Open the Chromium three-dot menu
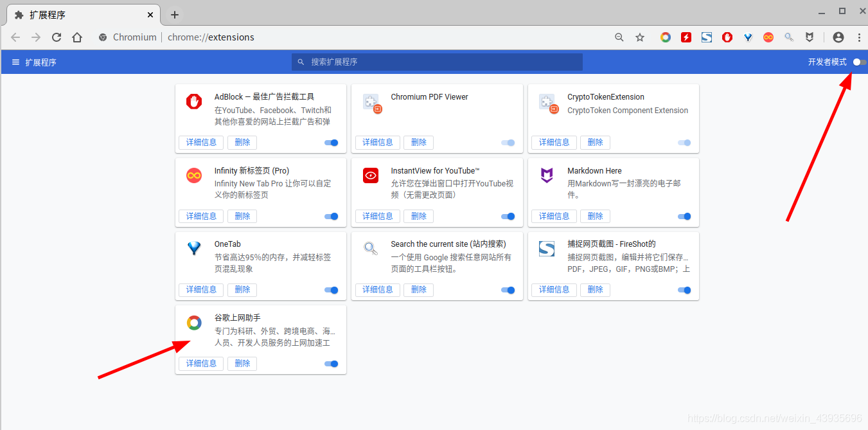The image size is (868, 430). tap(859, 37)
